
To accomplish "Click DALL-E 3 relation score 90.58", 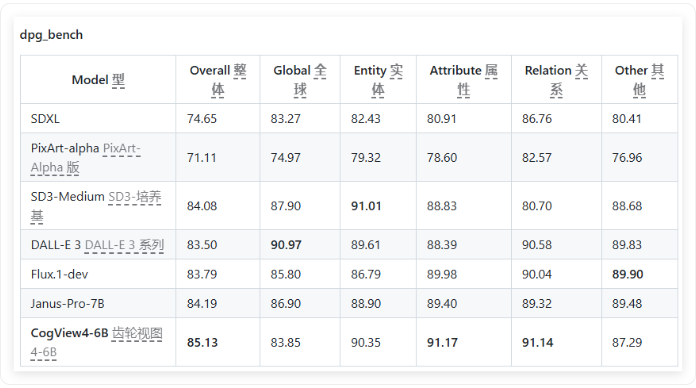I will tap(537, 245).
